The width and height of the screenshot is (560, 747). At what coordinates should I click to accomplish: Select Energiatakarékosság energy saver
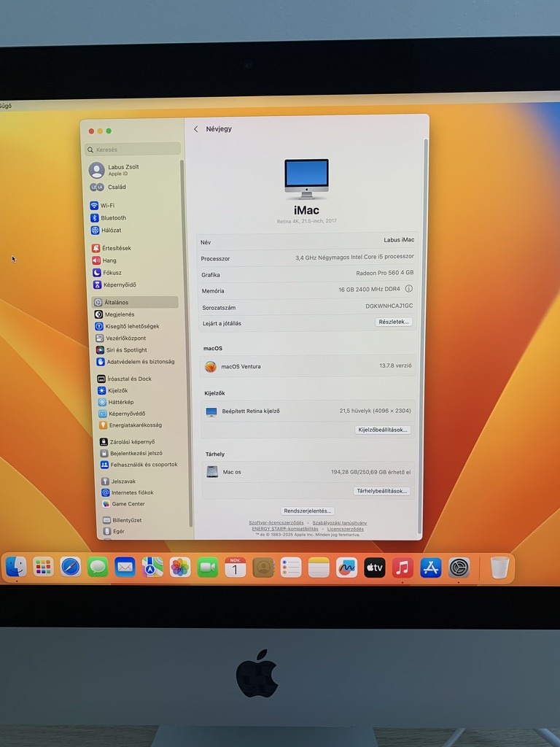[x=131, y=425]
